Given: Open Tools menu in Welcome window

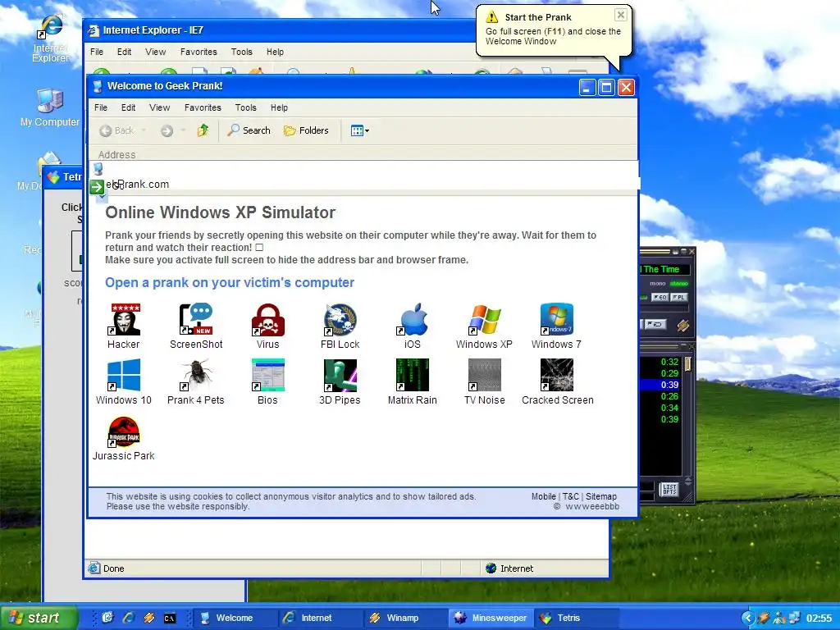Looking at the screenshot, I should [x=245, y=107].
